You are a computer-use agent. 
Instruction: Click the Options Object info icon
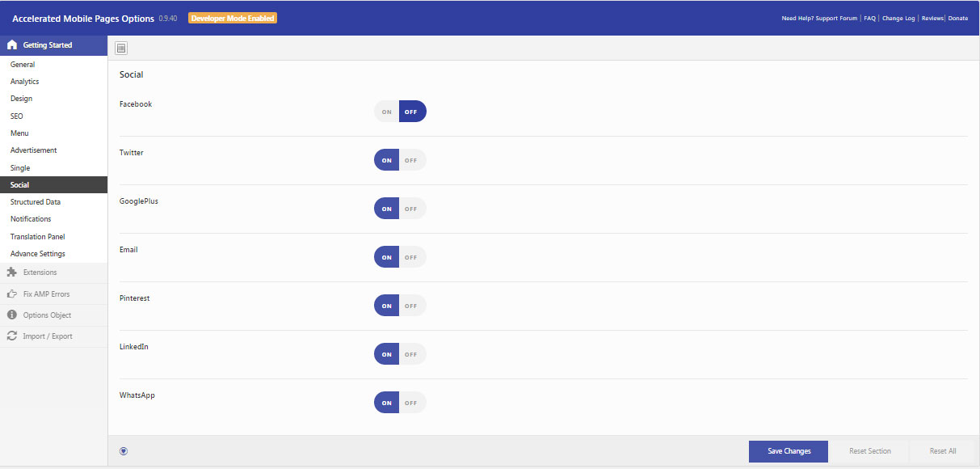[12, 315]
